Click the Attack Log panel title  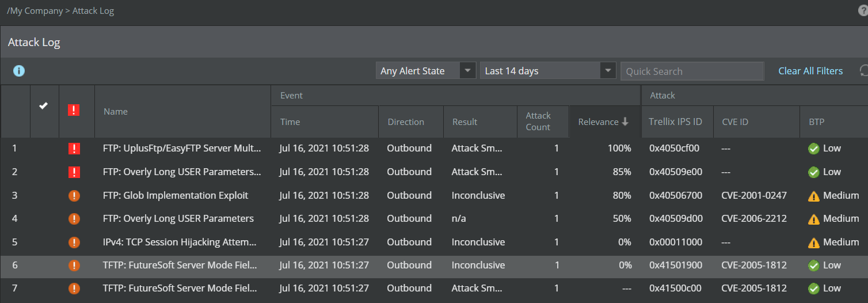(x=34, y=42)
